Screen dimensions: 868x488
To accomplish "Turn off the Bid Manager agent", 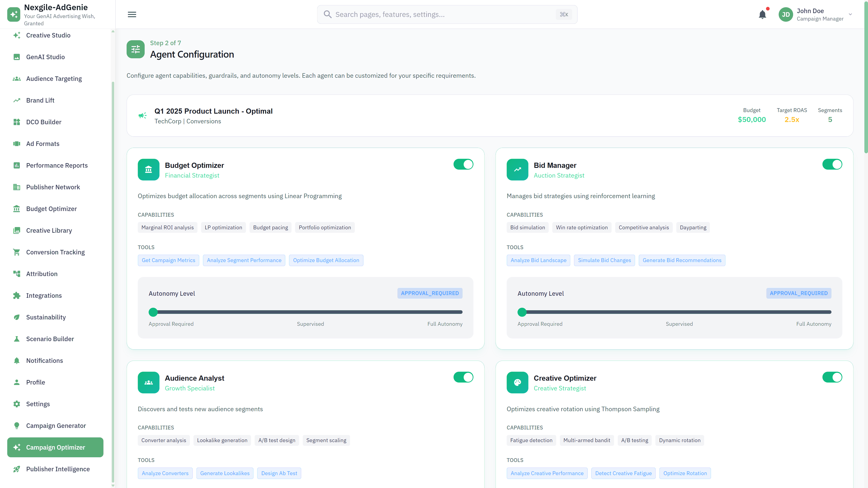I will [832, 164].
